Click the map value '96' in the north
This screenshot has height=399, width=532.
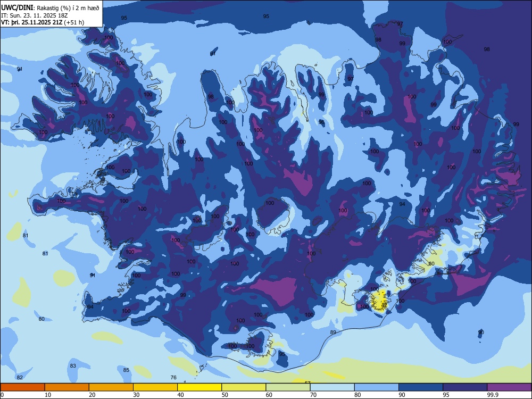coord(321,122)
